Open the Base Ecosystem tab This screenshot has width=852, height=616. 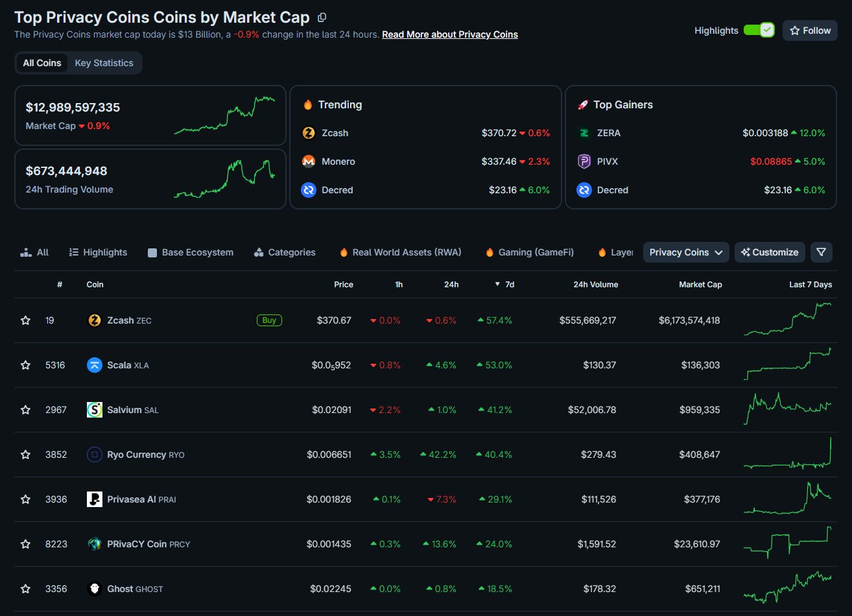pos(191,252)
